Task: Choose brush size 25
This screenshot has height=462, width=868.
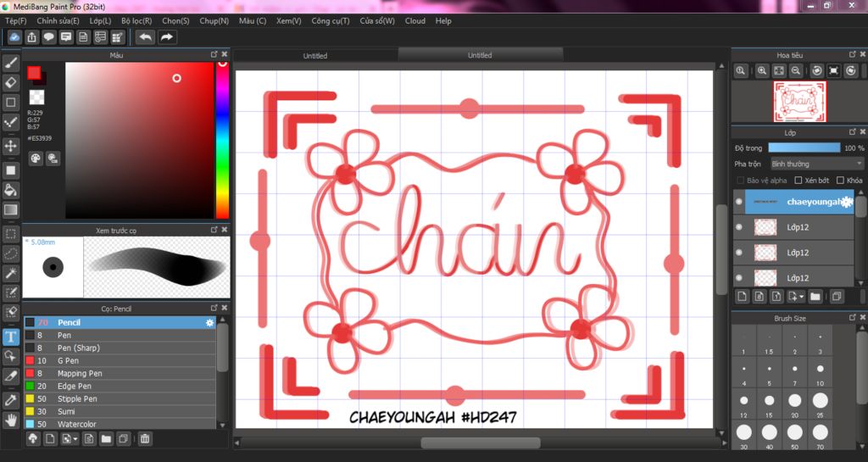Action: coord(820,404)
